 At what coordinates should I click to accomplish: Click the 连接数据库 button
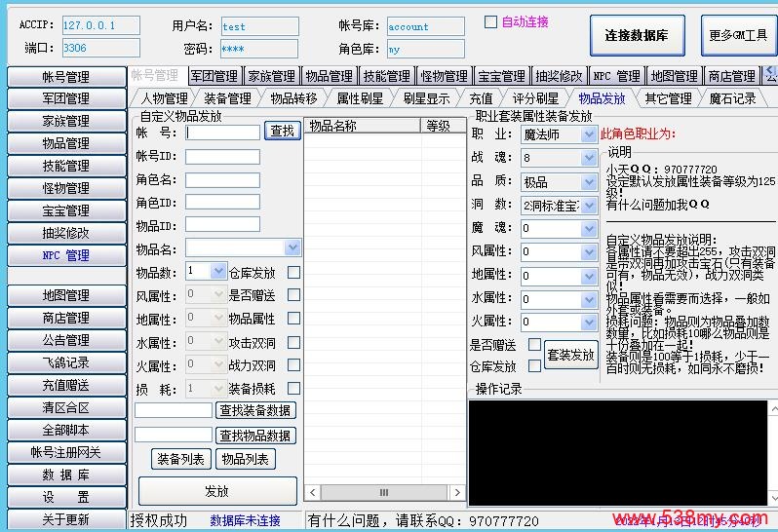pyautogui.click(x=637, y=35)
